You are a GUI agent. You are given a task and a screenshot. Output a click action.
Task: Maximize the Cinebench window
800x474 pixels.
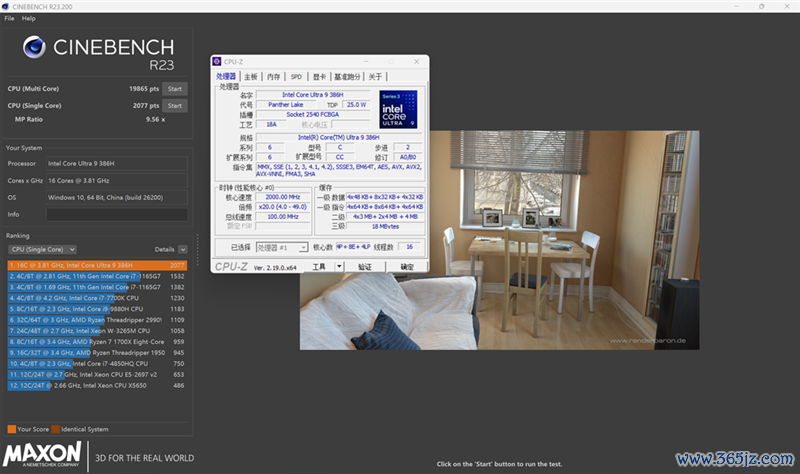point(761,6)
